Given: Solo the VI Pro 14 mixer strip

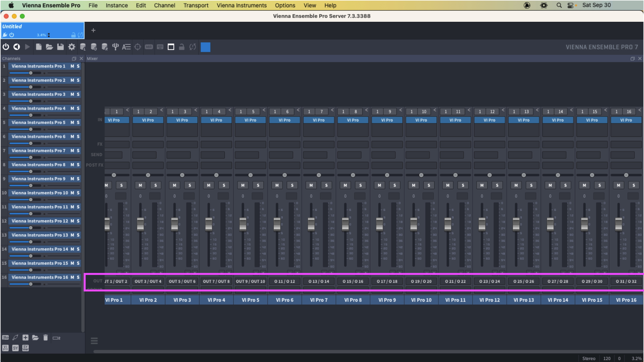Looking at the screenshot, I should tap(565, 185).
